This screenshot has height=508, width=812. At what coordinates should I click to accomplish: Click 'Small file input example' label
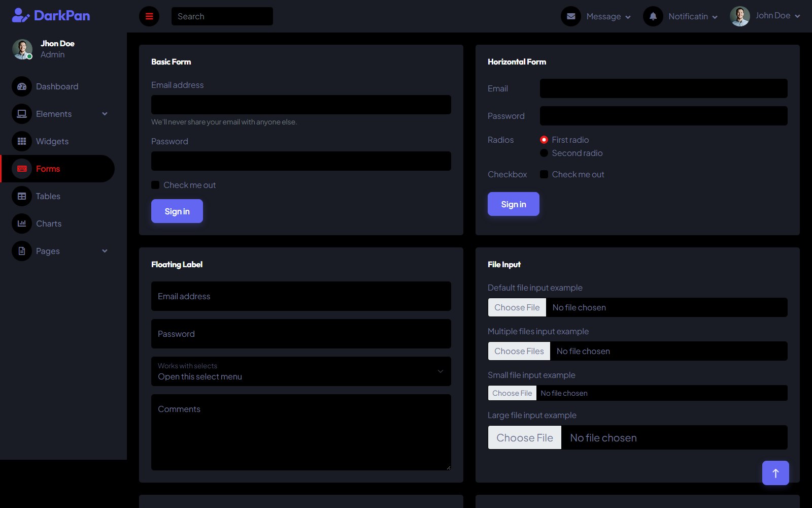[531, 375]
